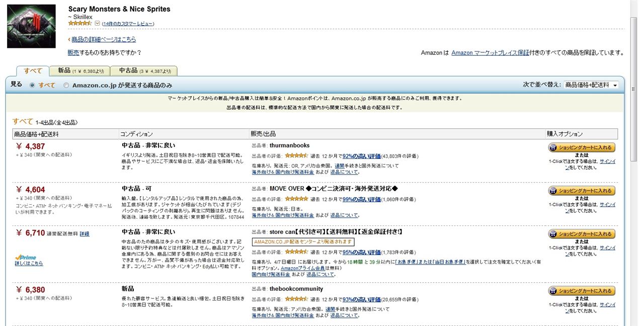Click 通関 link in thurmanbooks offer
Screen dimensions: 644x326
click(340, 166)
